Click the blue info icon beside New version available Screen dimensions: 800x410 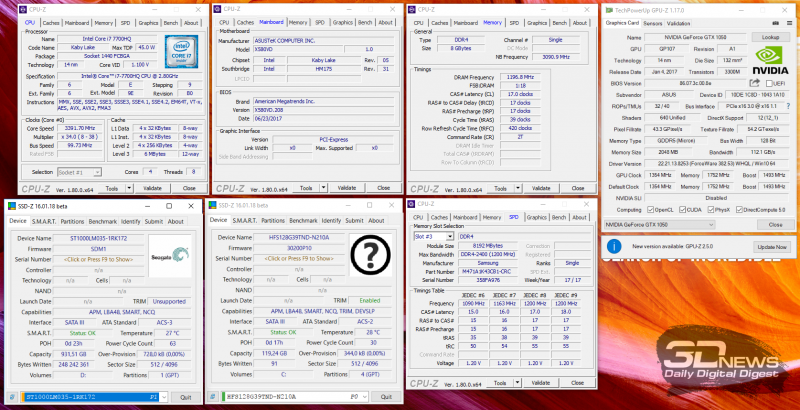tap(614, 247)
